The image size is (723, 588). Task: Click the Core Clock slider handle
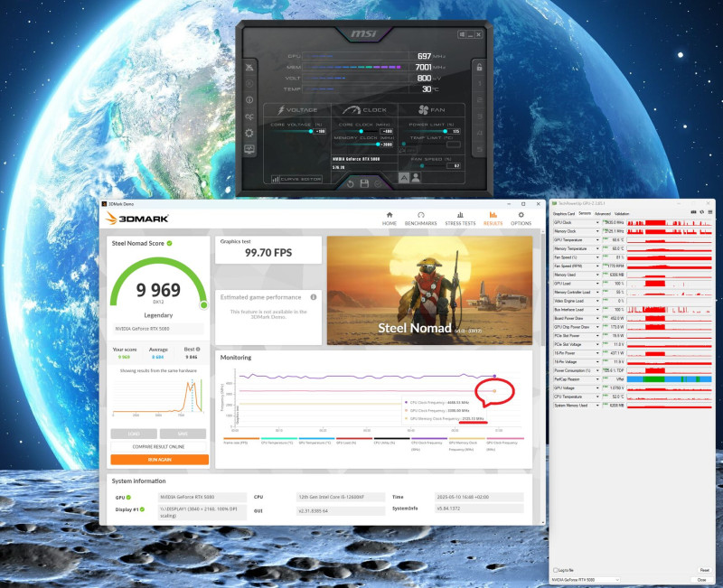(x=361, y=131)
